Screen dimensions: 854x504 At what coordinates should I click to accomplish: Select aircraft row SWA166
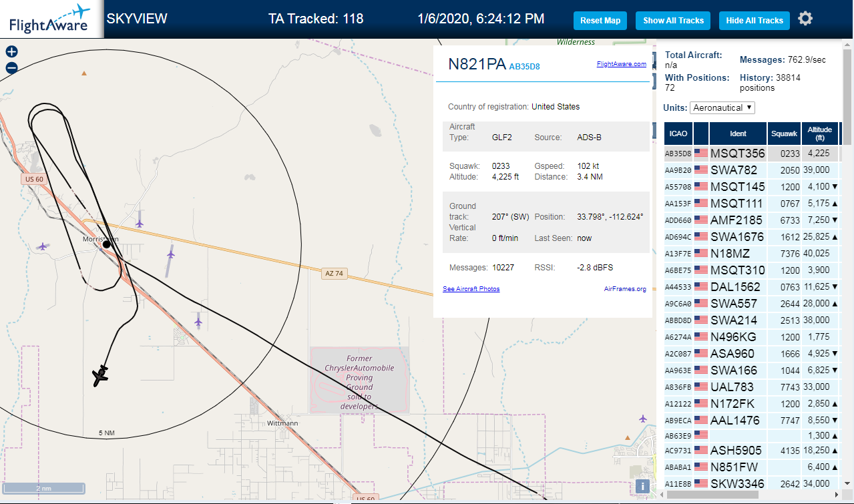click(x=753, y=370)
